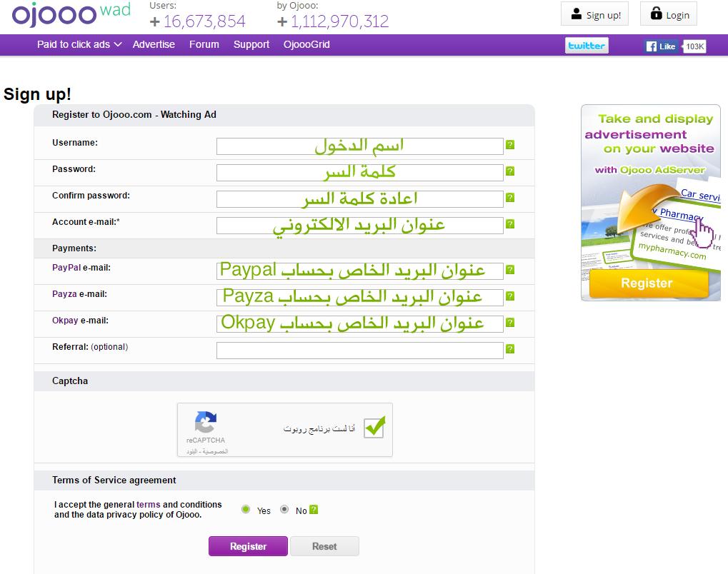Screen dimensions: 728x574
Task: Click the yellow Register button in ad banner
Action: click(649, 283)
